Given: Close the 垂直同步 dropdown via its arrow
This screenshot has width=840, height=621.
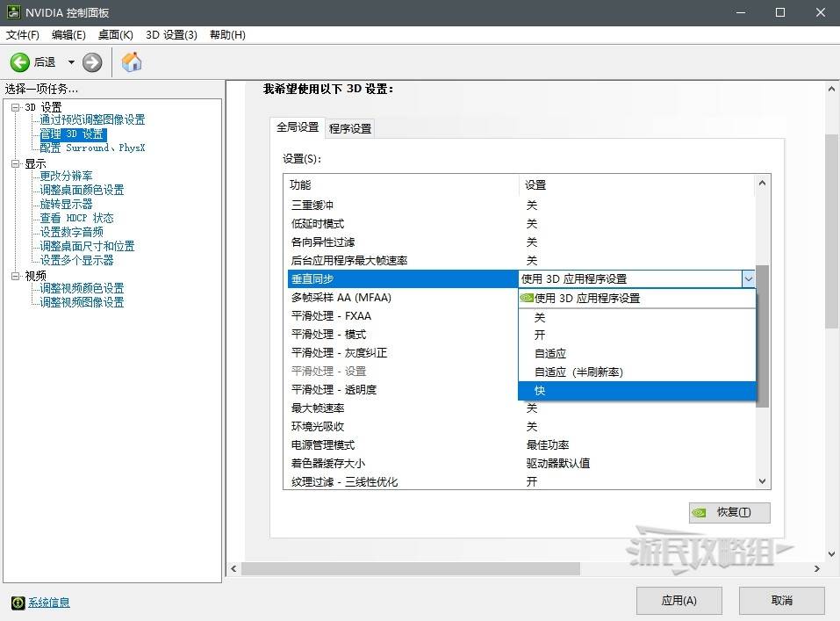Looking at the screenshot, I should pos(748,279).
